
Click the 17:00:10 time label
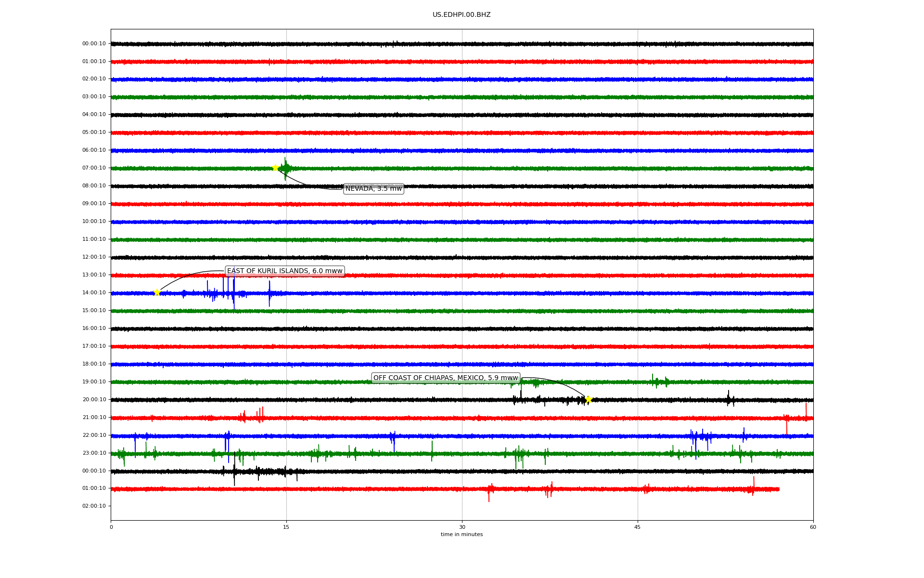(x=94, y=346)
